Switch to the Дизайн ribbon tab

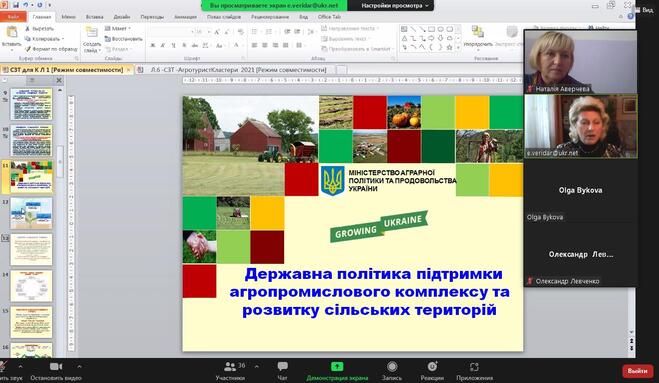tap(122, 17)
